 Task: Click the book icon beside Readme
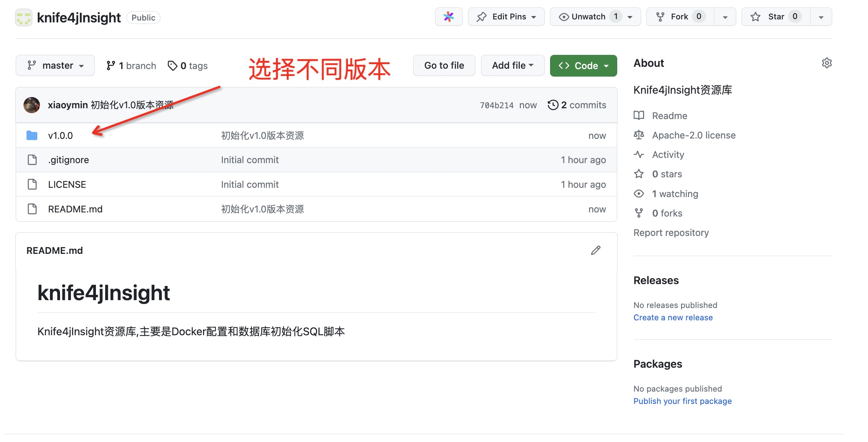click(x=639, y=115)
